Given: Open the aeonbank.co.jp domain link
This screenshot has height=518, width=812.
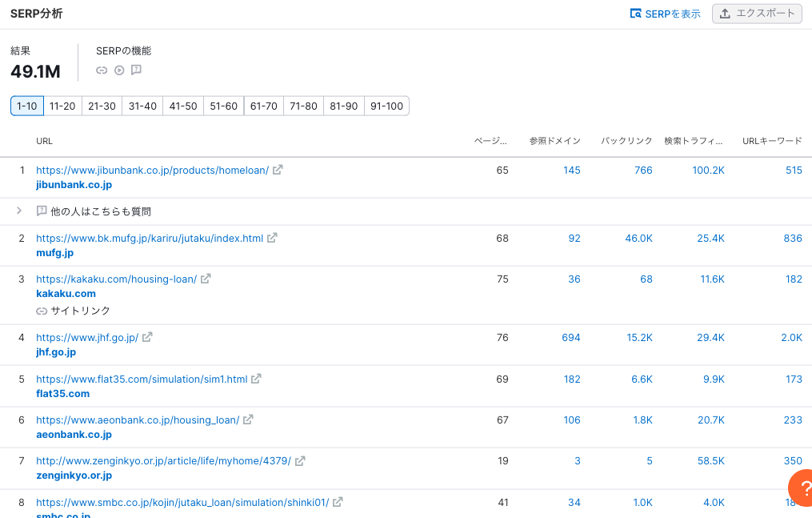Looking at the screenshot, I should click(x=74, y=434).
